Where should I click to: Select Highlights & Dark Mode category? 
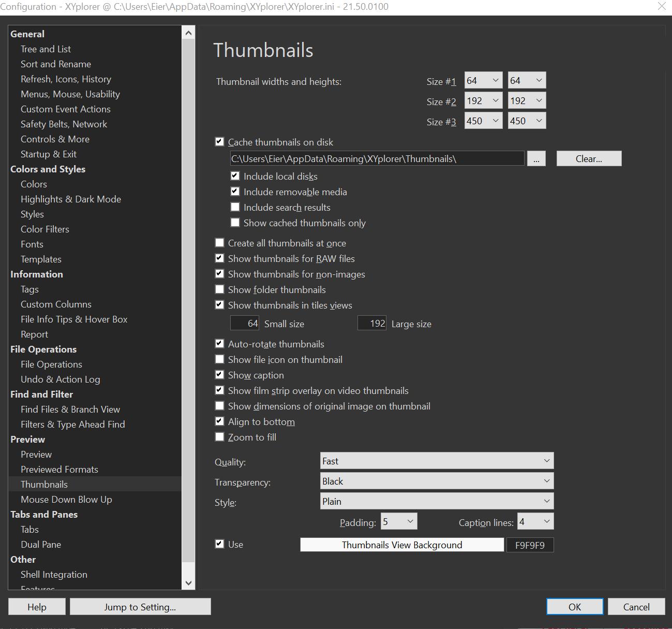(71, 199)
